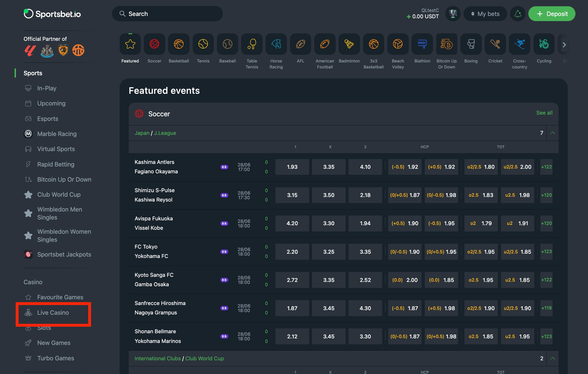Click the Hull City partner crest
The height and width of the screenshot is (374, 588).
pos(63,50)
